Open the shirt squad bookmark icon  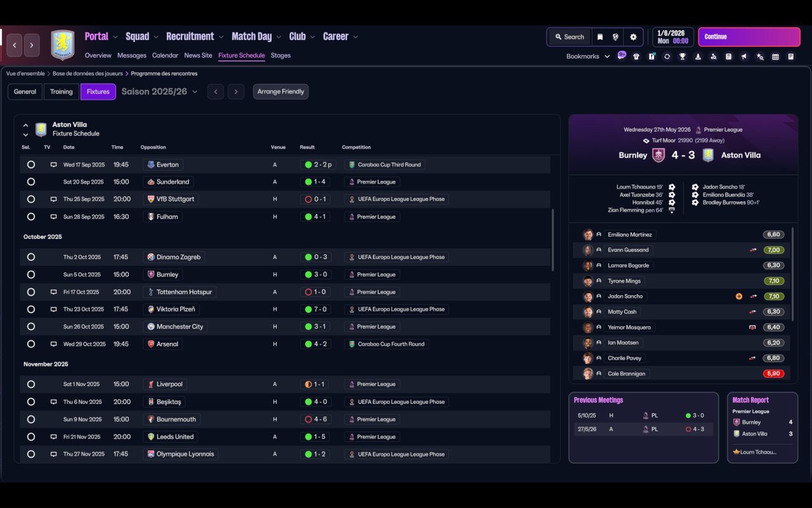[636, 57]
